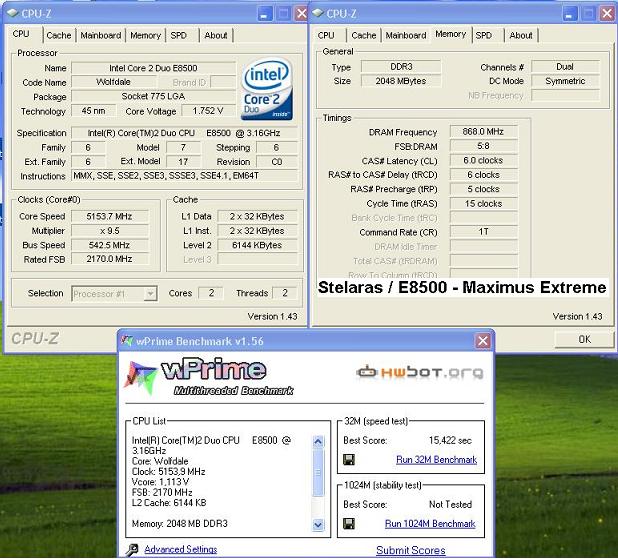Switch to SPD tab in right CPU-Z
Viewport: 618px width, 559px height.
(484, 35)
